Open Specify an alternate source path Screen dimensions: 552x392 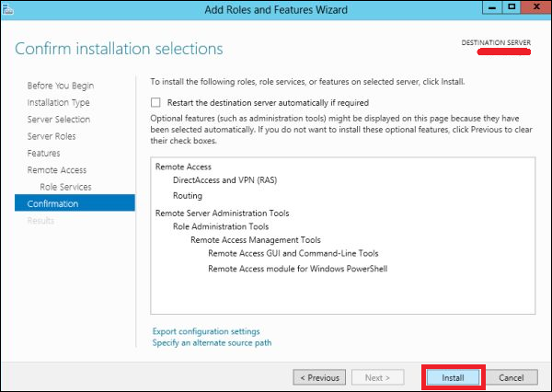[x=212, y=343]
